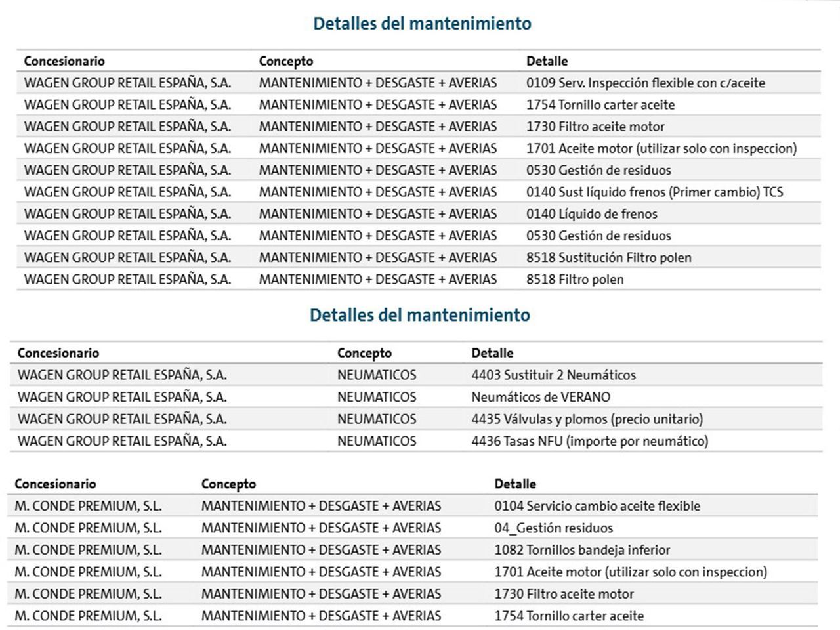Click '4436 Tasas NFU (importe por neumático)'
This screenshot has width=840, height=630.
(x=590, y=441)
